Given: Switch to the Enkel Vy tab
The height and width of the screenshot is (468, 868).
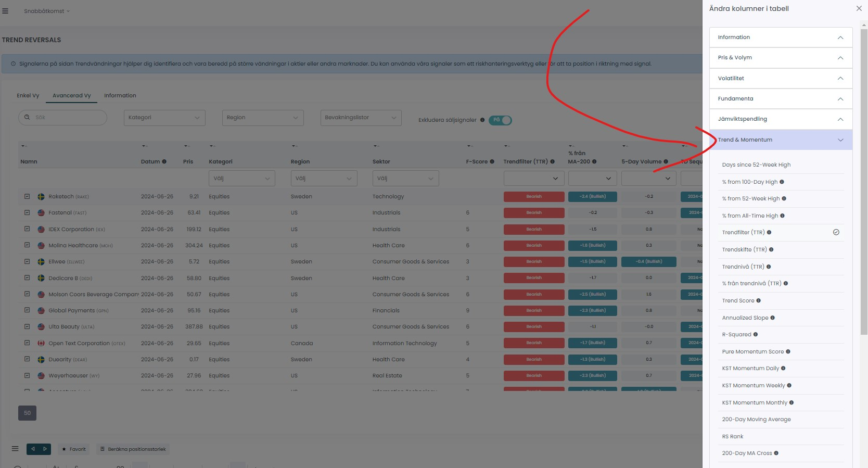Looking at the screenshot, I should pos(28,95).
